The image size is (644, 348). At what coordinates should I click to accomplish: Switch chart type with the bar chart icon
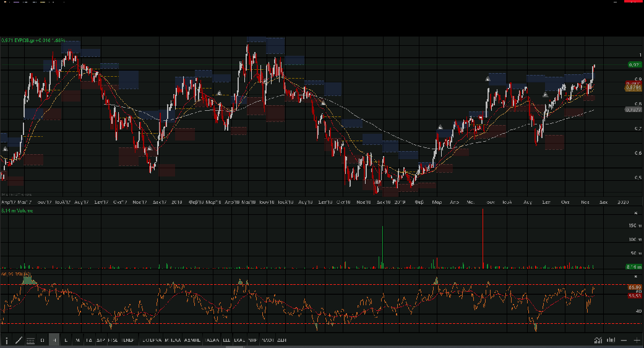611,340
